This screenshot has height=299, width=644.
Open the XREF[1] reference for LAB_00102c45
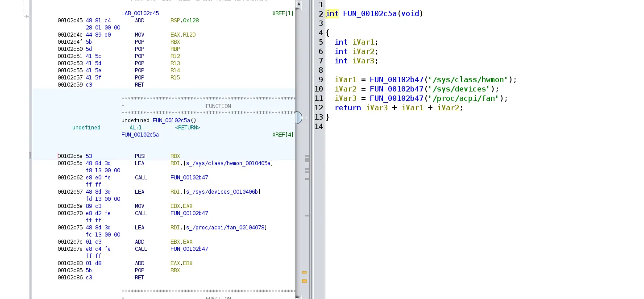coord(283,13)
